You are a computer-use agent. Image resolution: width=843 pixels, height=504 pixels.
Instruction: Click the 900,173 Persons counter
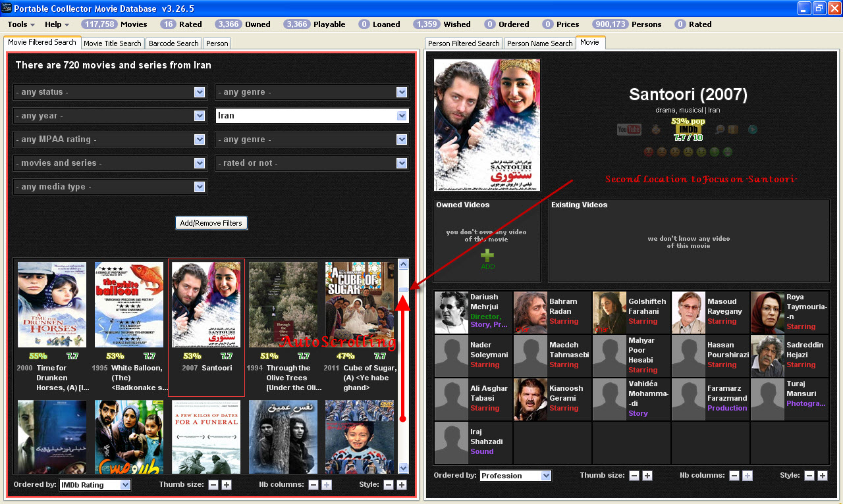pos(626,24)
